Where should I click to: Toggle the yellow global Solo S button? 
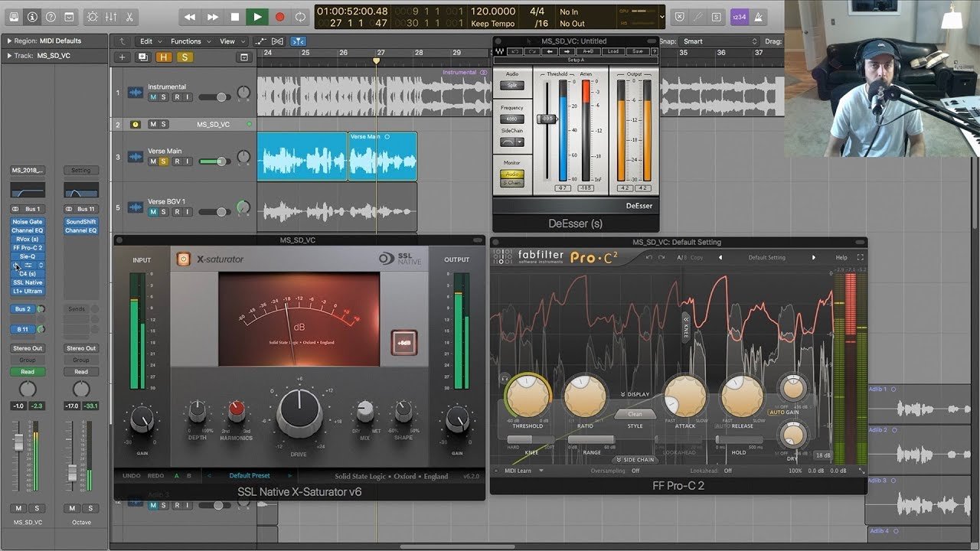click(x=184, y=57)
